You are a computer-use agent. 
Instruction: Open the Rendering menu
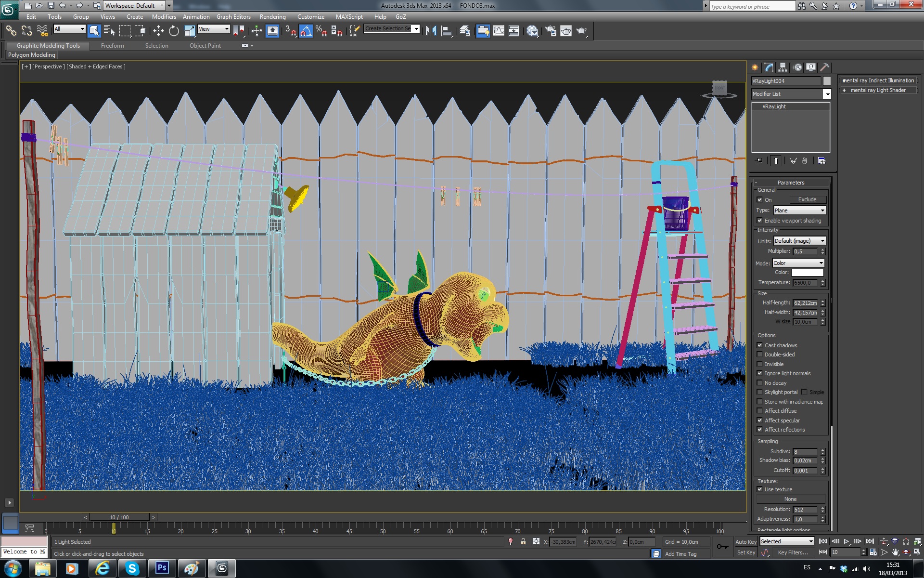pyautogui.click(x=272, y=17)
